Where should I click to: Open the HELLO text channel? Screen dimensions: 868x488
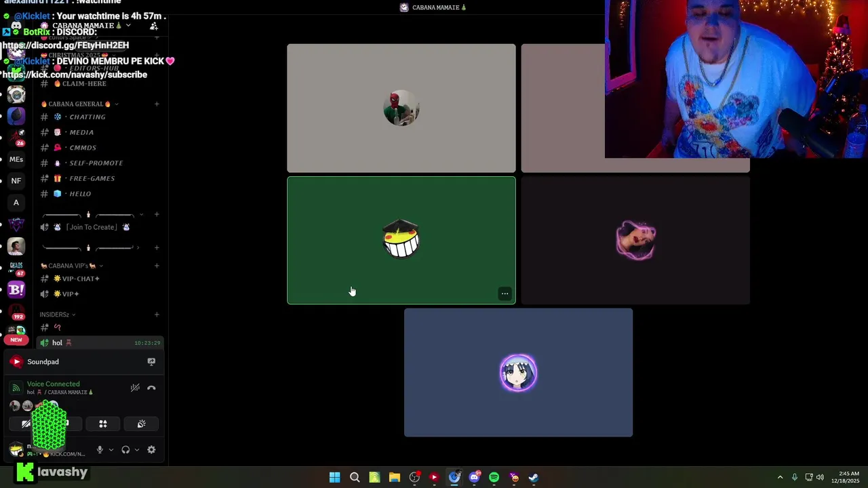click(x=100, y=194)
